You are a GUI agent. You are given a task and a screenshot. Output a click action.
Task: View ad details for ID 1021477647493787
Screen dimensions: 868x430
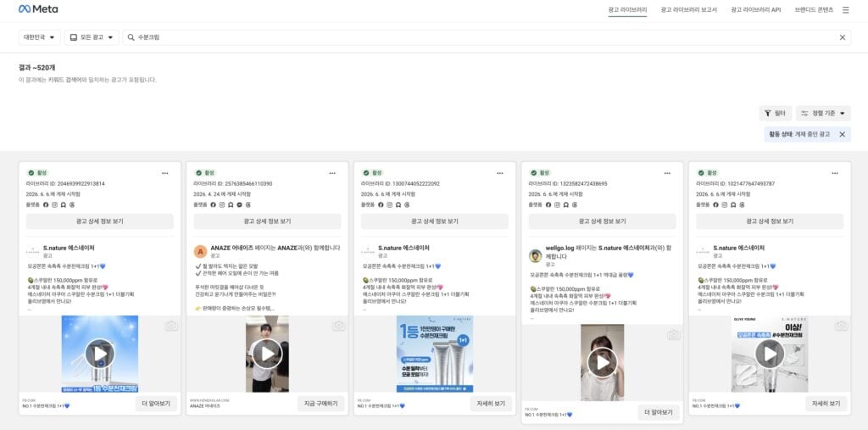[x=770, y=221]
